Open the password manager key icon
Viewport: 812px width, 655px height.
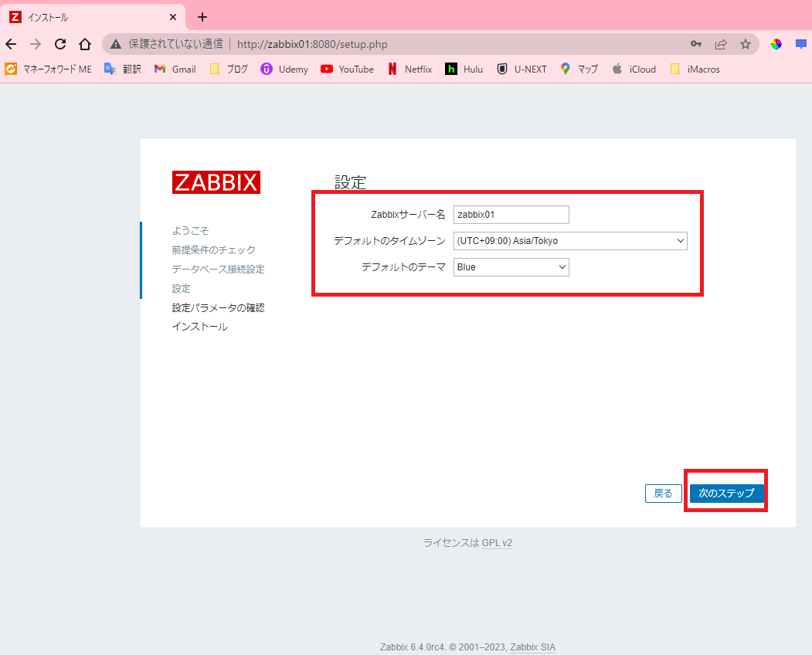[696, 44]
